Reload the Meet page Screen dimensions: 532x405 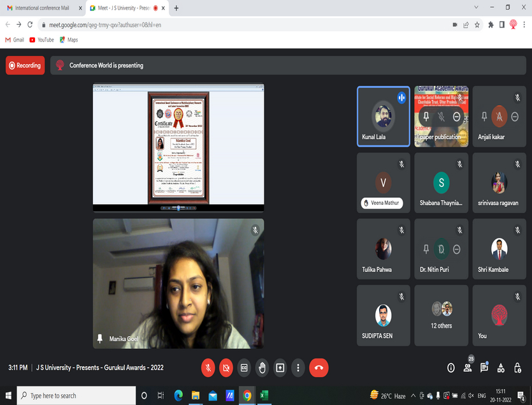tap(30, 24)
